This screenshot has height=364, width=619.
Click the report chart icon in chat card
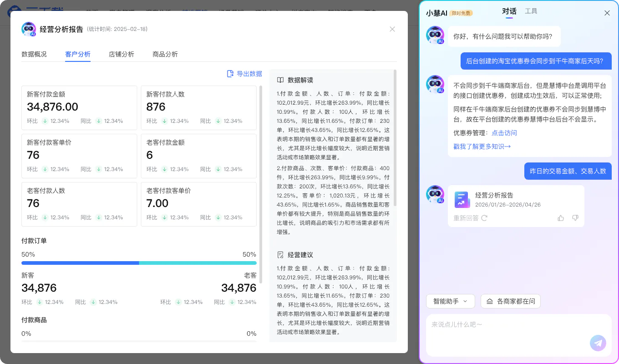(x=462, y=199)
